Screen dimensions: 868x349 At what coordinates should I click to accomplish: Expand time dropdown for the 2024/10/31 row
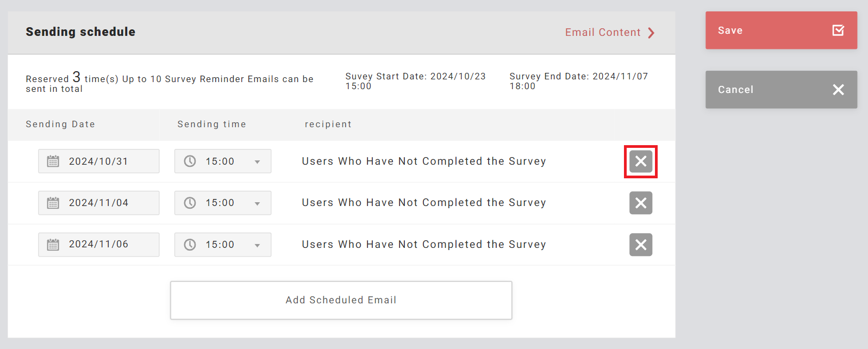[x=257, y=162]
